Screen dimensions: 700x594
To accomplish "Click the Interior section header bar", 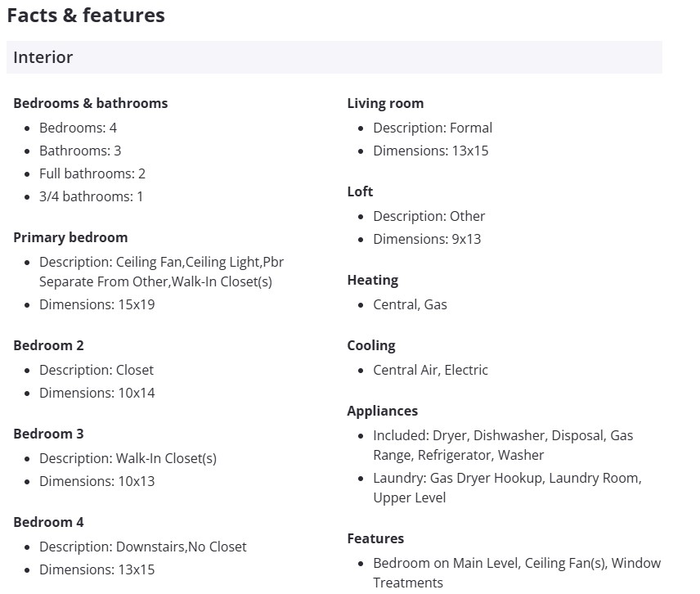I will point(334,57).
